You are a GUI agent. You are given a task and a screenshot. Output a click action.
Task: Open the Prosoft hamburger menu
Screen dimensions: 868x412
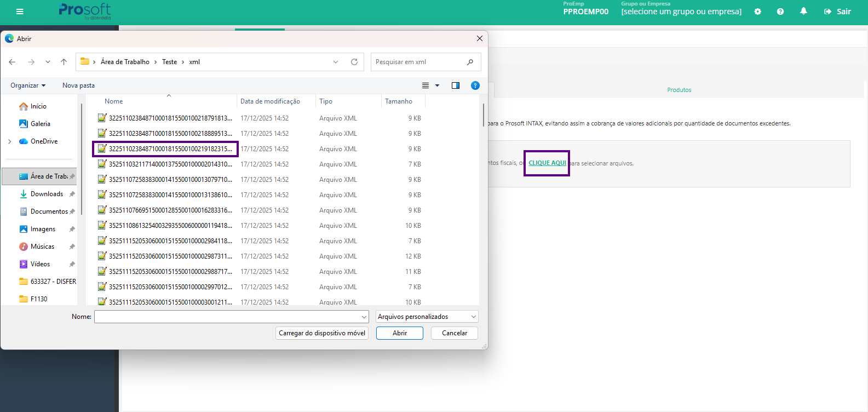point(20,12)
